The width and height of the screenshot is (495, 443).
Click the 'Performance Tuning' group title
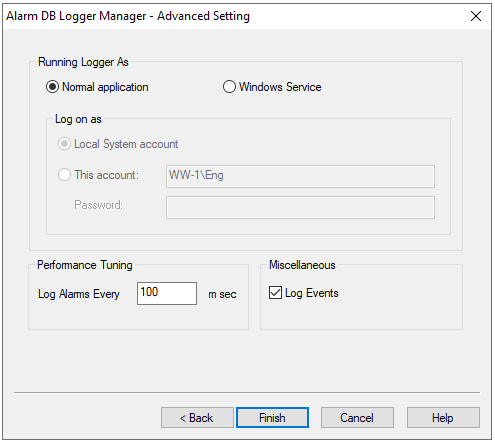click(85, 265)
